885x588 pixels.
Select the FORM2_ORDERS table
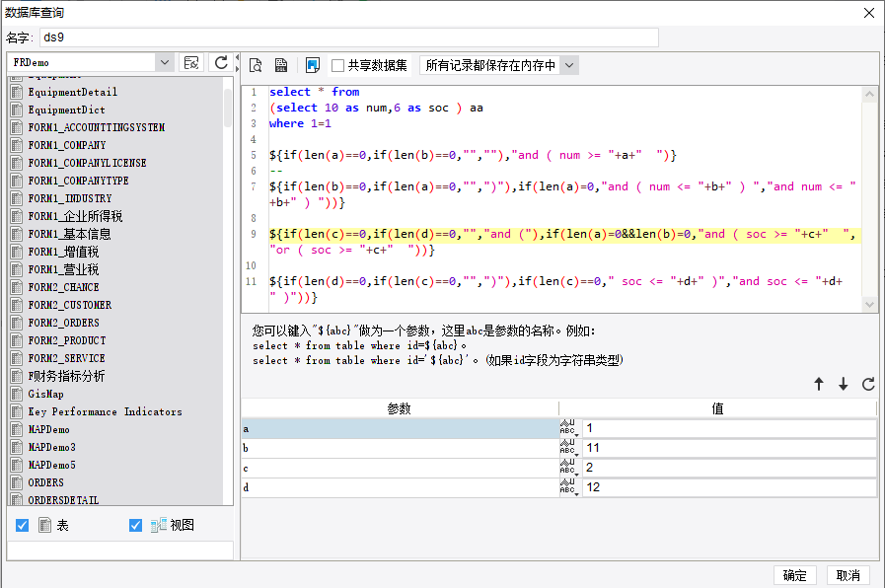63,323
